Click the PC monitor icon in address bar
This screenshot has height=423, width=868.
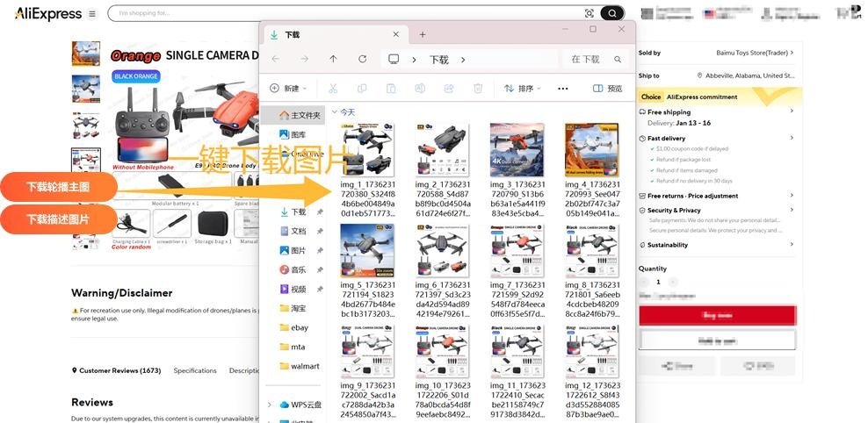coord(394,59)
